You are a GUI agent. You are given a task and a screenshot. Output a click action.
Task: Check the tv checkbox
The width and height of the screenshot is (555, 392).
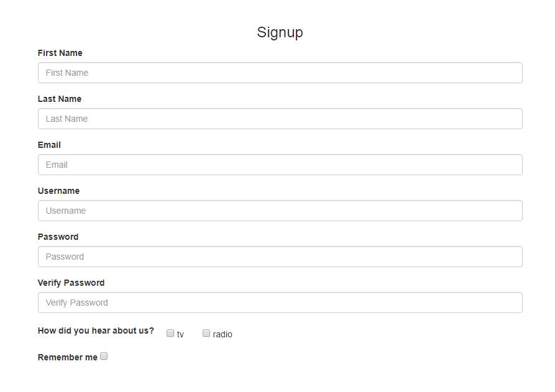point(170,334)
